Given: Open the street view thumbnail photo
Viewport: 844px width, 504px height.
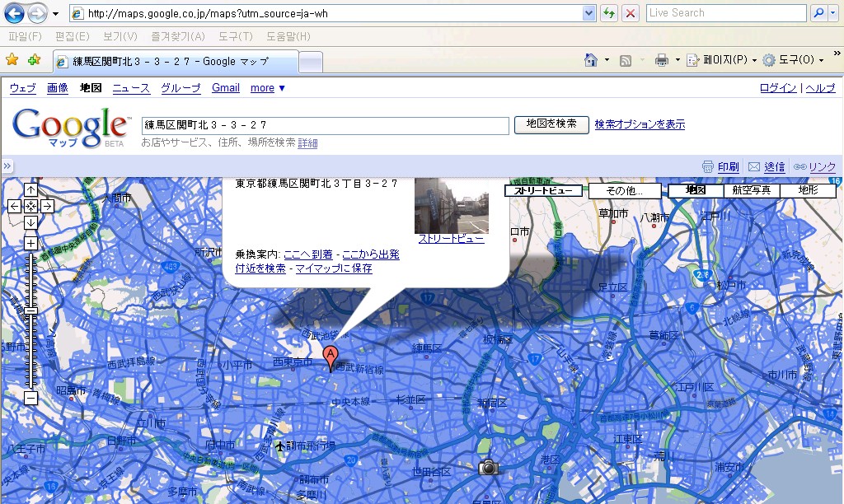Looking at the screenshot, I should tap(451, 206).
